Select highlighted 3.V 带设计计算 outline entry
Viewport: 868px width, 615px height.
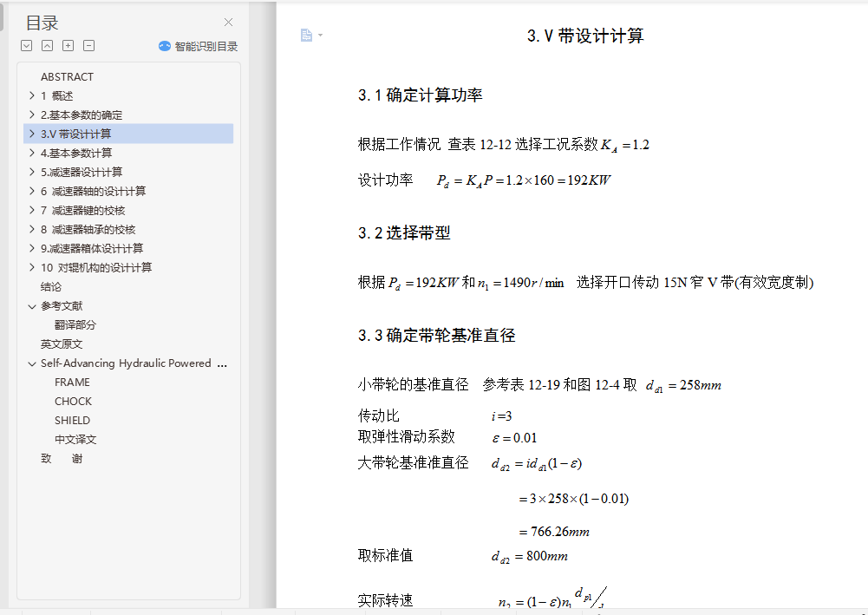coord(128,134)
